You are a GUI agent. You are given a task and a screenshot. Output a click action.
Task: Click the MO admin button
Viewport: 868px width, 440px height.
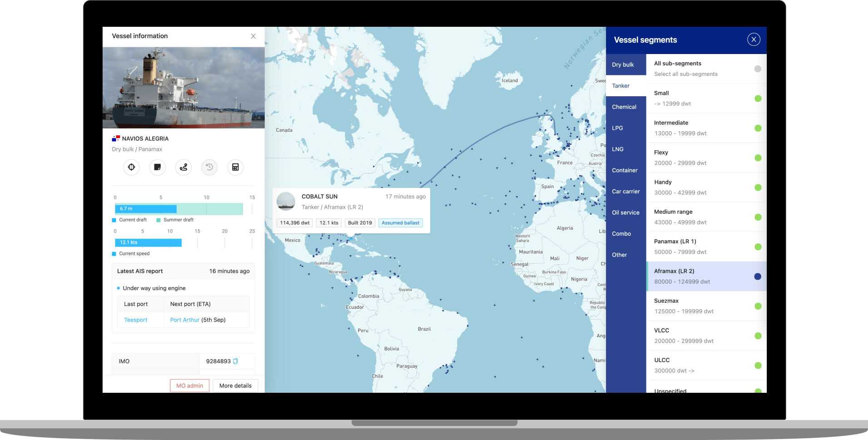pos(189,385)
